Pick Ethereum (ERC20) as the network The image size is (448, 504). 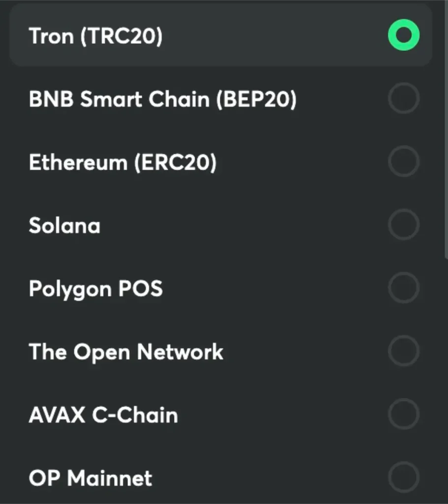click(221, 162)
